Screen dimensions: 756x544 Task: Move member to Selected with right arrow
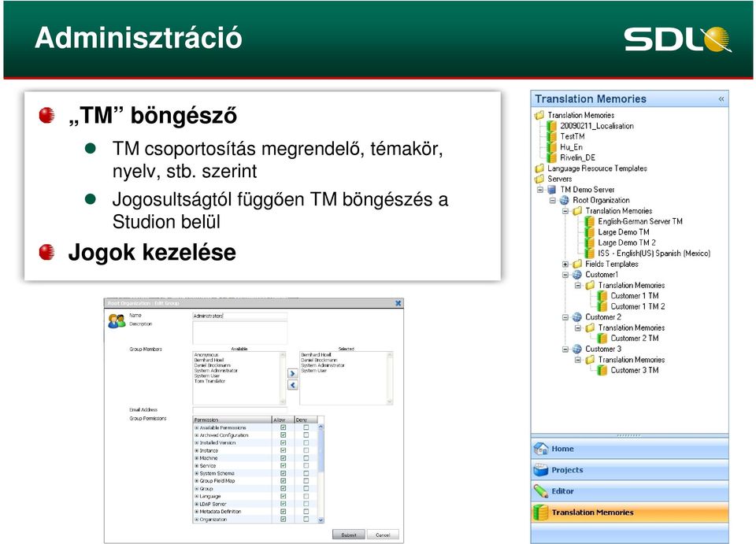pos(293,373)
